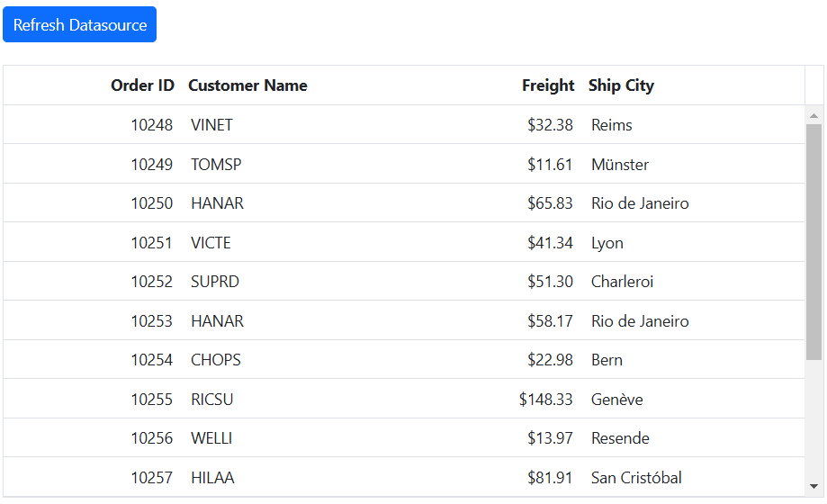Viewport: 827px width, 504px height.
Task: Sort by the Order ID column header
Action: point(142,85)
